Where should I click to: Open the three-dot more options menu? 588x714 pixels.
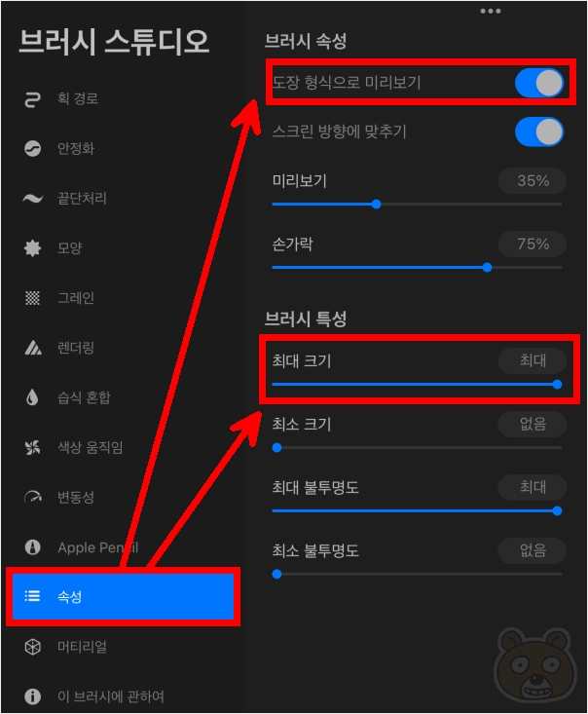(491, 11)
